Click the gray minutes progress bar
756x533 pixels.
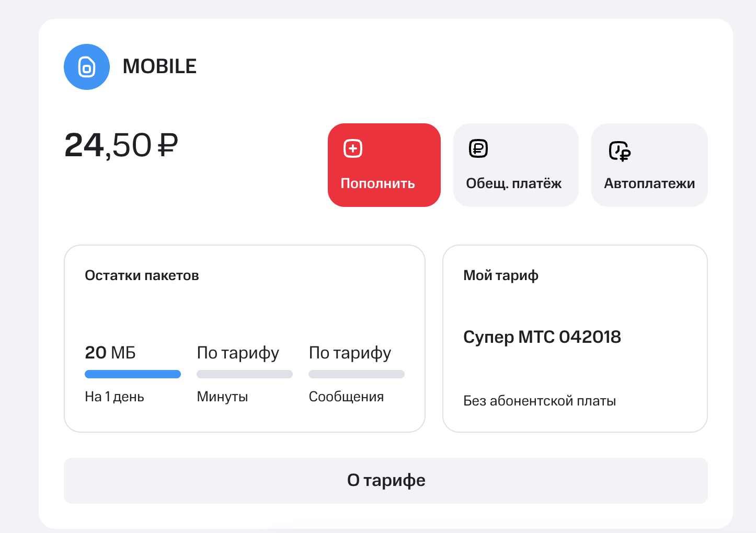point(244,374)
